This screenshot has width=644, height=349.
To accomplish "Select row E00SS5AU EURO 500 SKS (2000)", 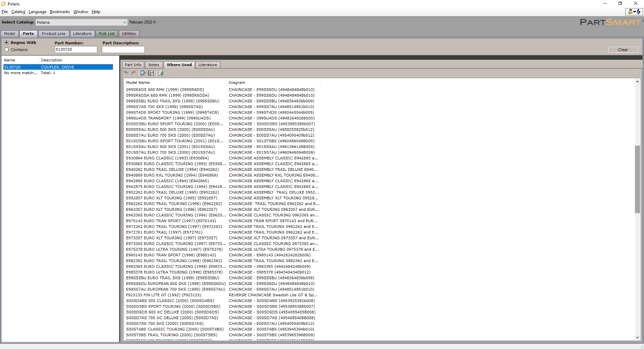I will point(171,130).
